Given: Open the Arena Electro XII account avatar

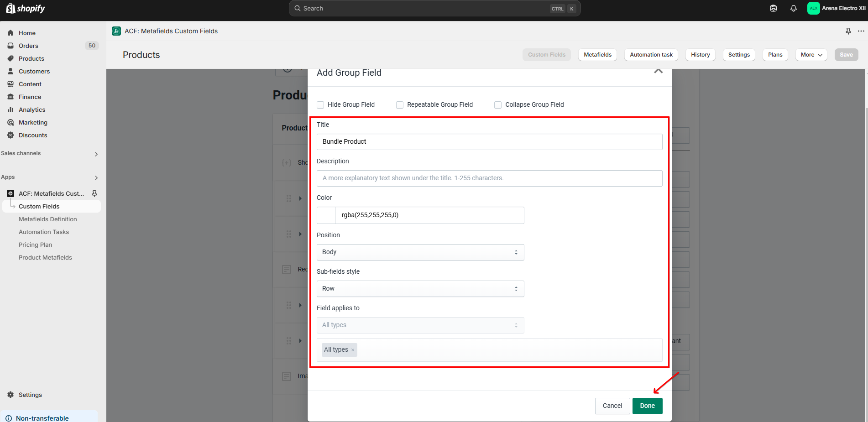Looking at the screenshot, I should (813, 8).
